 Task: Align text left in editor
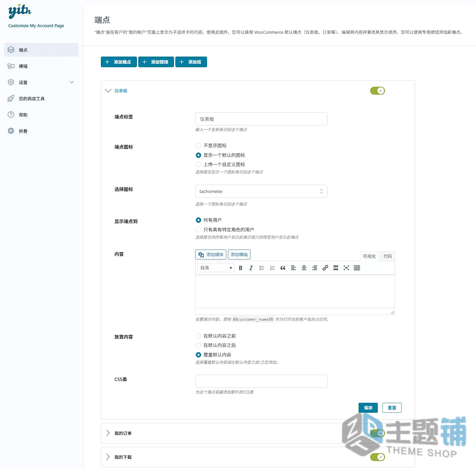coord(293,268)
